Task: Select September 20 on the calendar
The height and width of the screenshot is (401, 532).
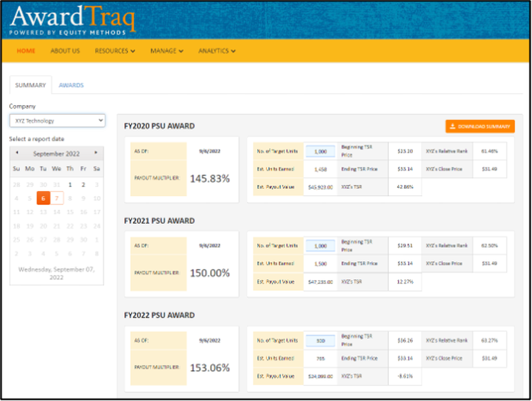Action: 43,225
